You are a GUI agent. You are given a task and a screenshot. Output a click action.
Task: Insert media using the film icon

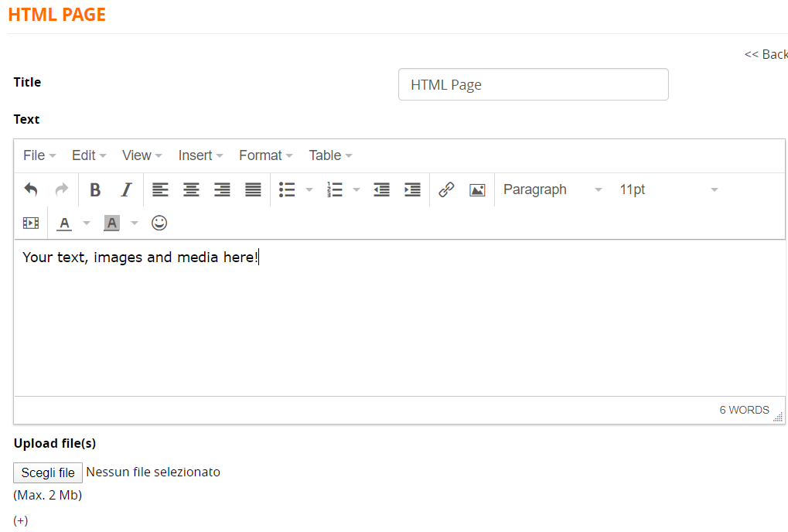31,223
